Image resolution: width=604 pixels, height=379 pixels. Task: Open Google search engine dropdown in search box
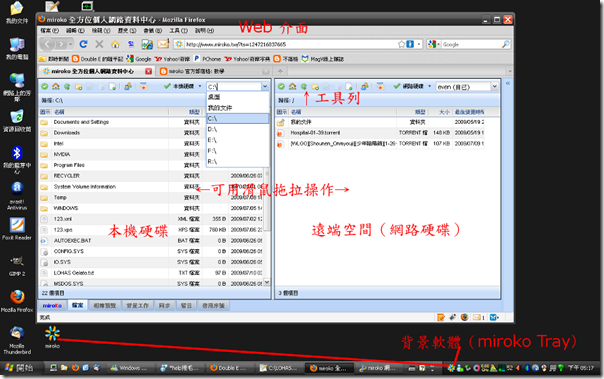coord(434,44)
